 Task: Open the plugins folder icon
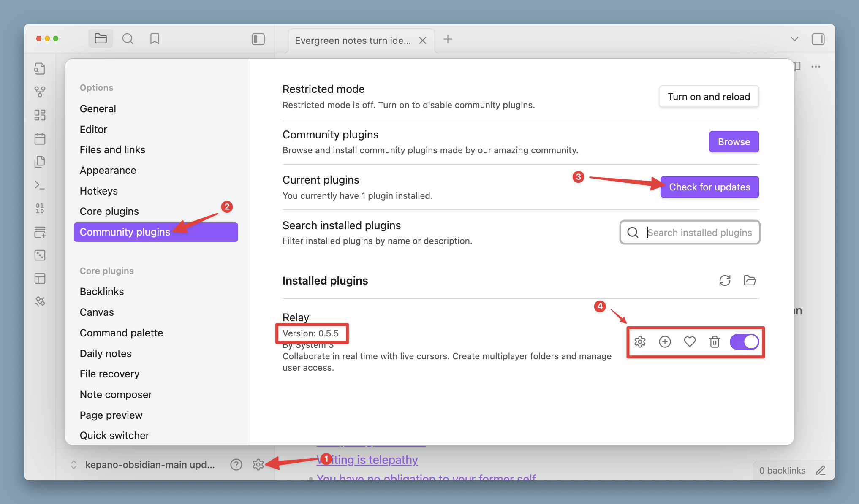point(750,281)
